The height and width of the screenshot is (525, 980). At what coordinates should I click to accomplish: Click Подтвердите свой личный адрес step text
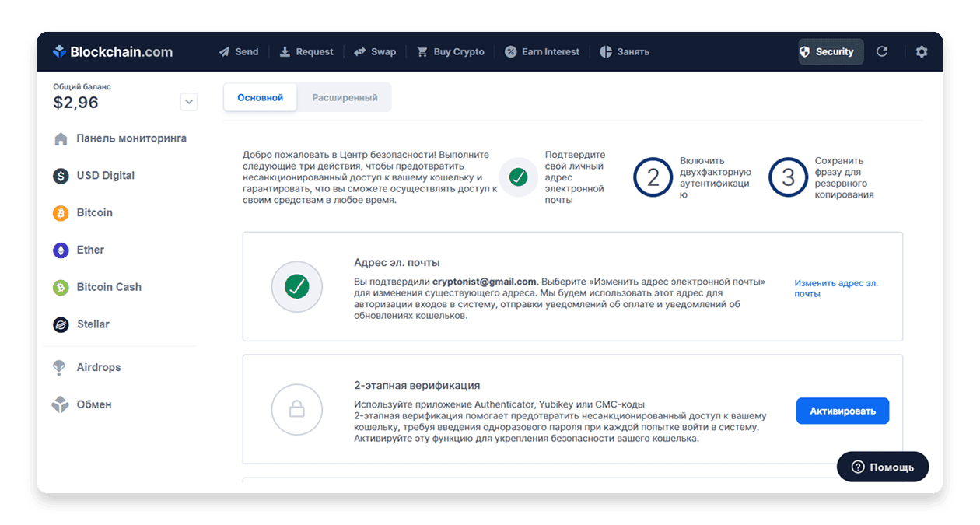coord(575,177)
